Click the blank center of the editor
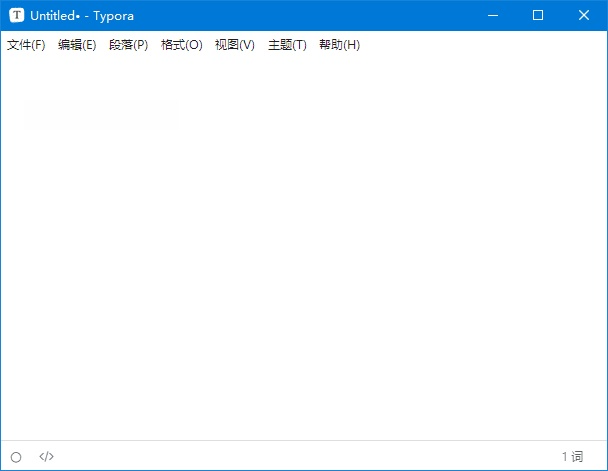This screenshot has width=608, height=471. point(304,250)
